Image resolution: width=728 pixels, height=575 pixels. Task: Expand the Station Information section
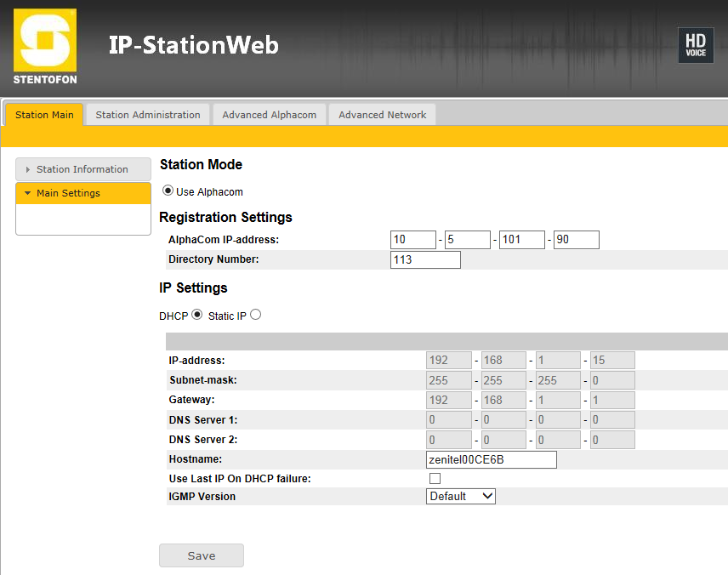coord(82,169)
